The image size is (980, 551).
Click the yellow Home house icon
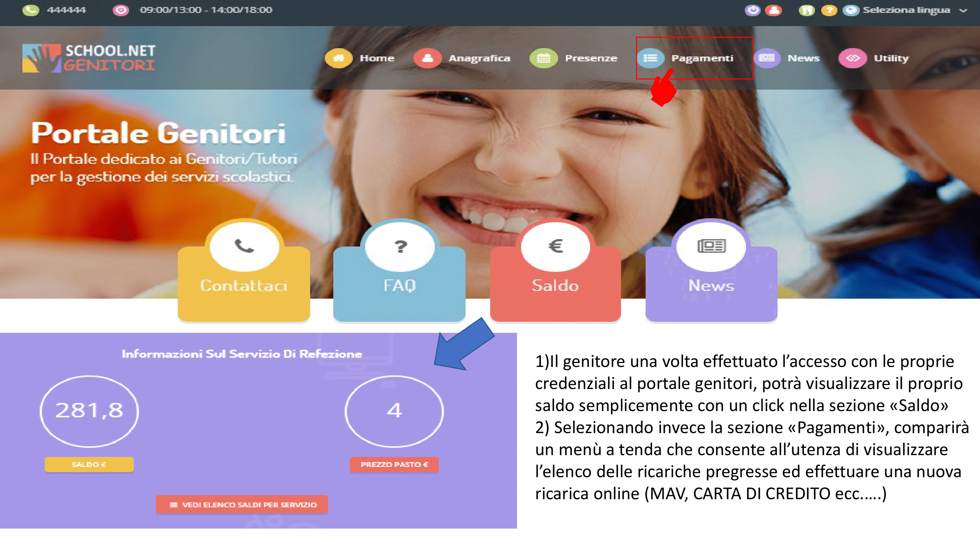point(338,58)
